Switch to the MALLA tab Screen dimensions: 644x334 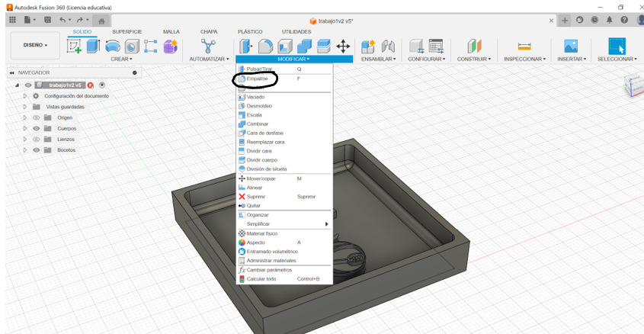pyautogui.click(x=171, y=31)
